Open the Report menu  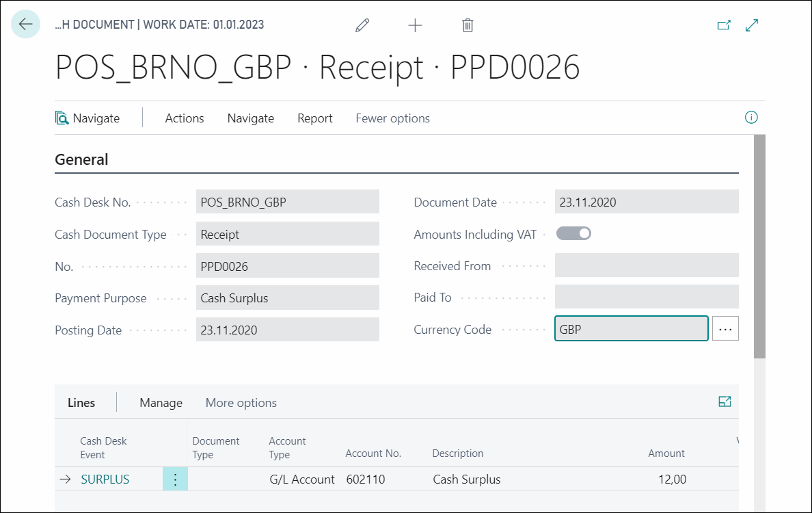click(x=315, y=118)
